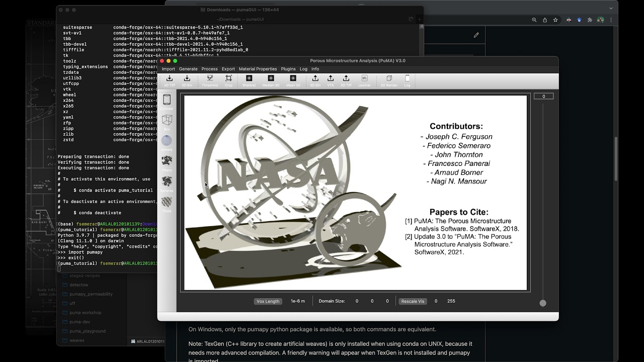The image size is (644, 362).
Task: Click the 1e-6 m voxel length value
Action: click(x=298, y=301)
